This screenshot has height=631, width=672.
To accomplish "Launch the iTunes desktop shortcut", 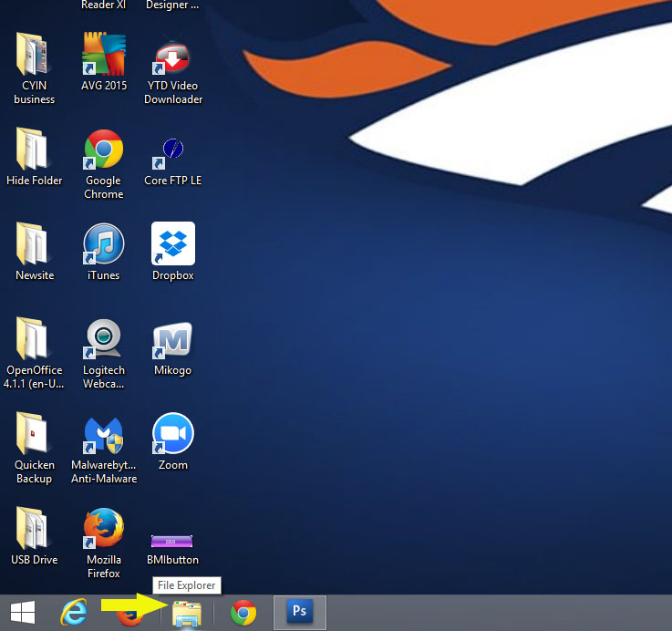I will click(103, 245).
